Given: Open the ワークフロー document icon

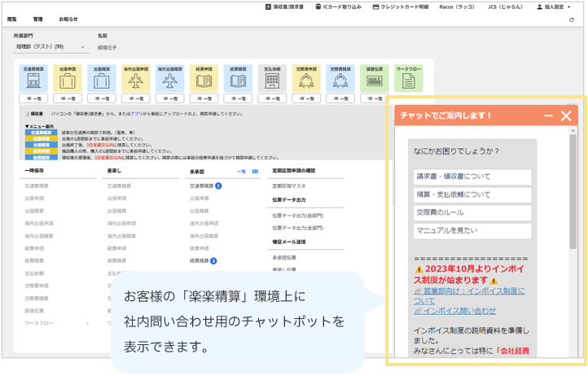Looking at the screenshot, I should tap(409, 81).
